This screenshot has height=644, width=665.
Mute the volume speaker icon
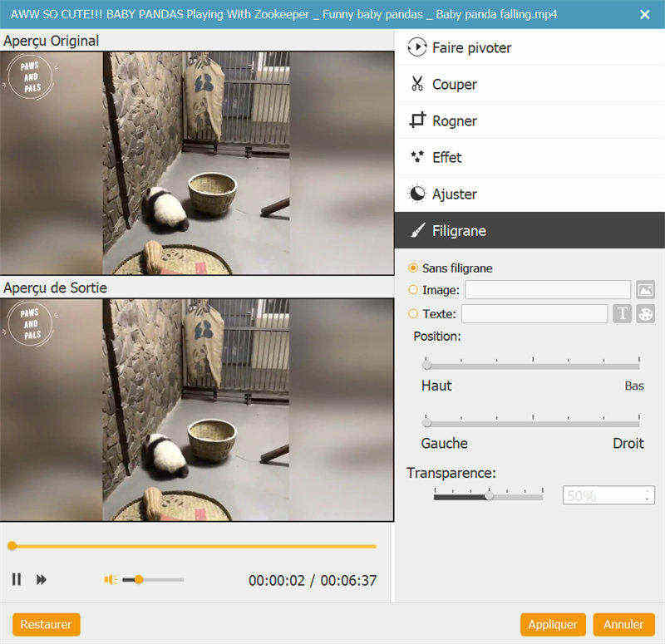click(x=110, y=579)
